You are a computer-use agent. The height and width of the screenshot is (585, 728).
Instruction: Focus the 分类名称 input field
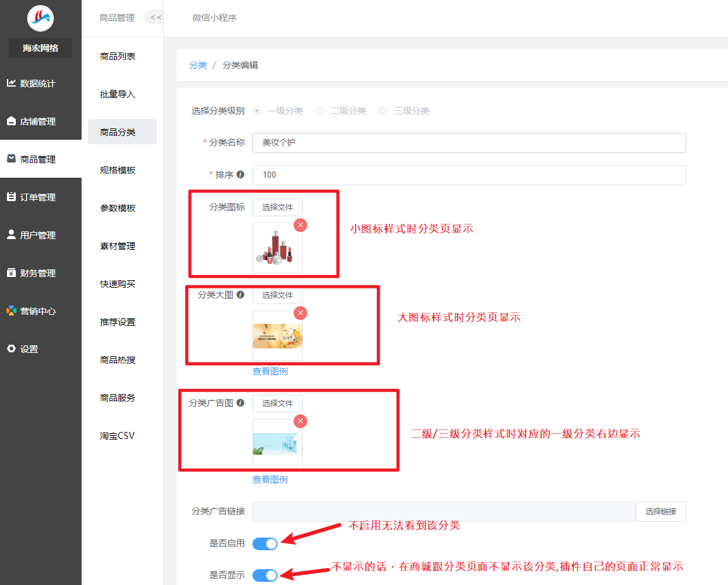(x=469, y=142)
